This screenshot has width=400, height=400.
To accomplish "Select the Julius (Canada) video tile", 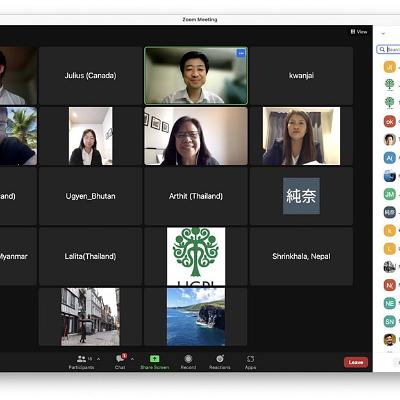I will [90, 76].
